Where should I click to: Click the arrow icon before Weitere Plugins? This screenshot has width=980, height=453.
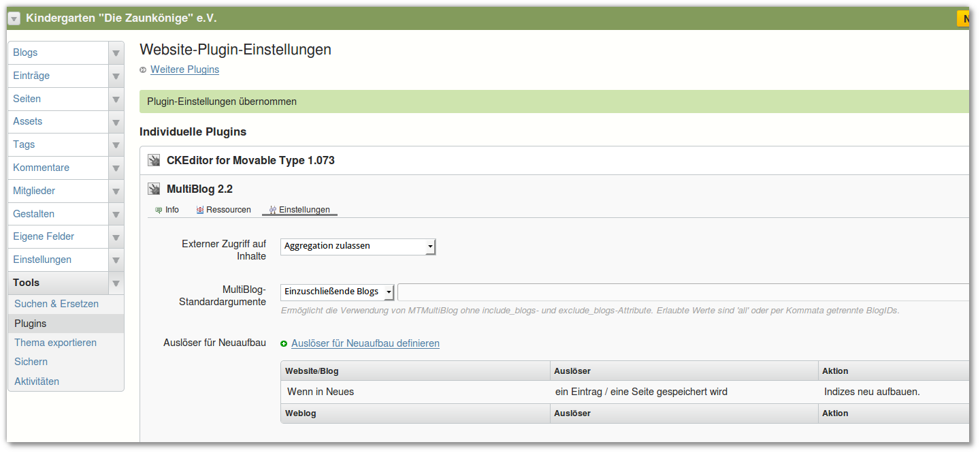[x=143, y=70]
